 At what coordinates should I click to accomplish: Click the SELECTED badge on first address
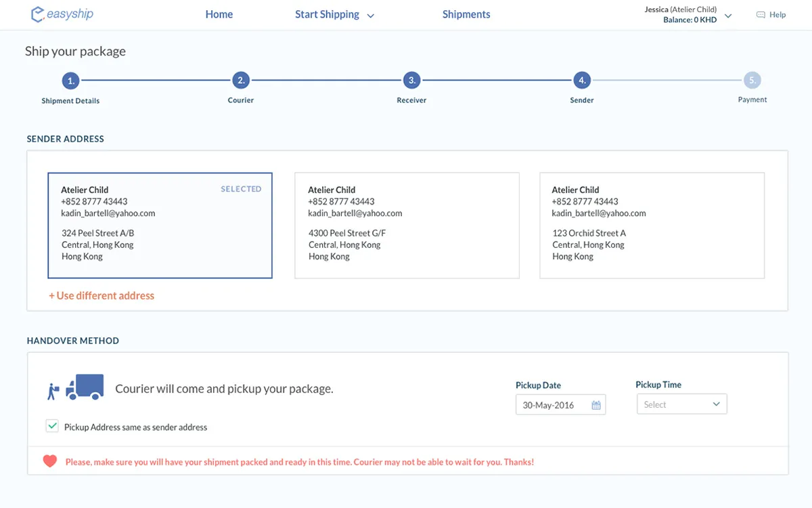[x=241, y=189]
